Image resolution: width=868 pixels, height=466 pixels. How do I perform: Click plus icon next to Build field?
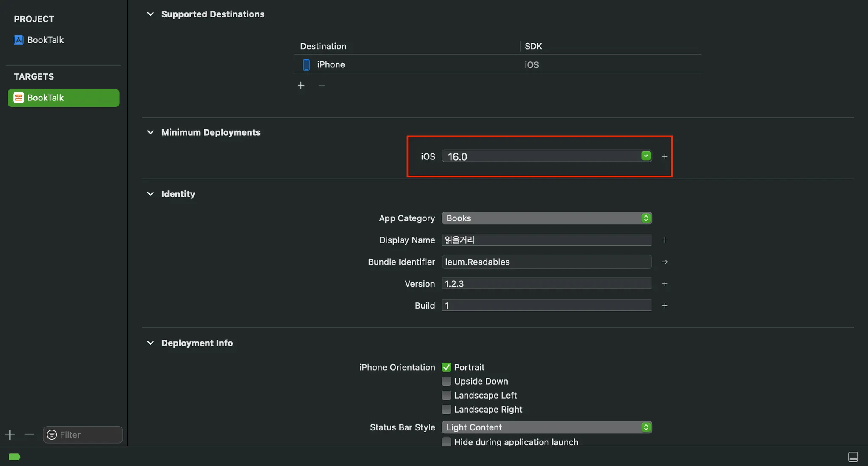pos(665,306)
